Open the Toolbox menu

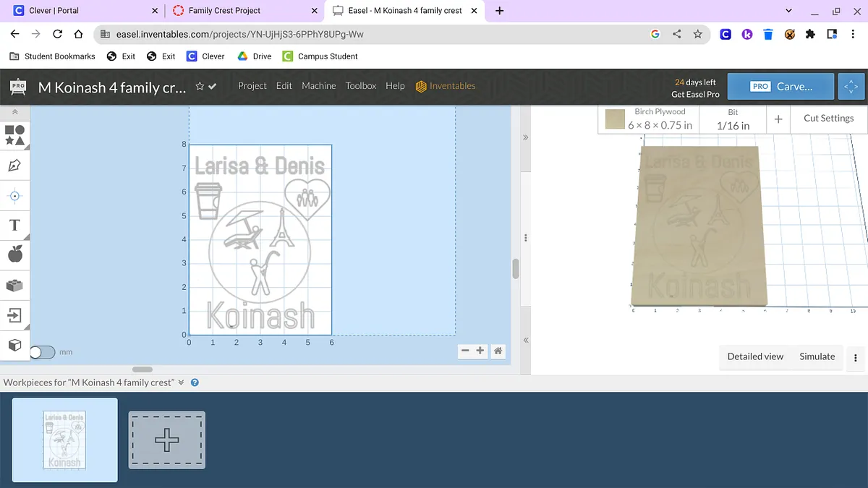(360, 86)
